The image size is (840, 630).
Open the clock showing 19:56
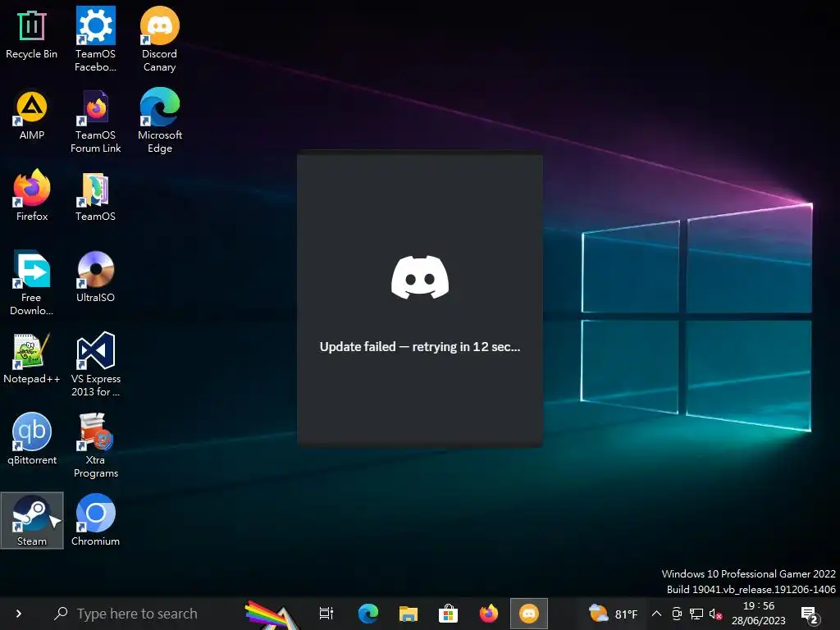click(x=759, y=614)
